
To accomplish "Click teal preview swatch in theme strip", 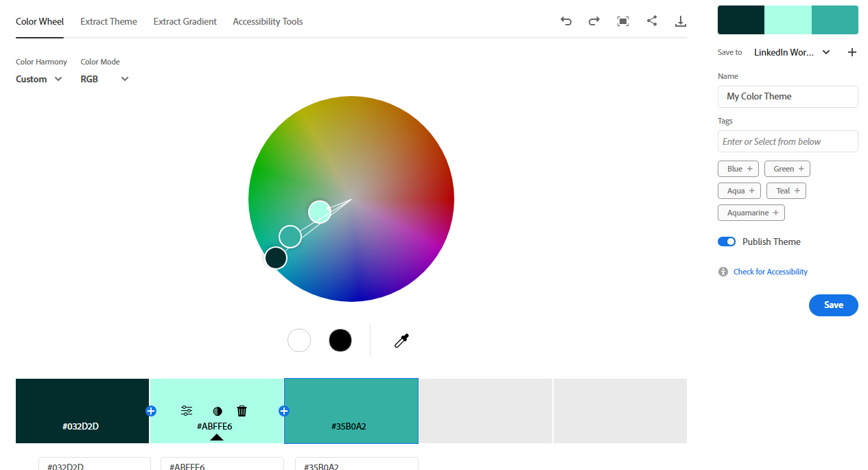I will tap(835, 20).
